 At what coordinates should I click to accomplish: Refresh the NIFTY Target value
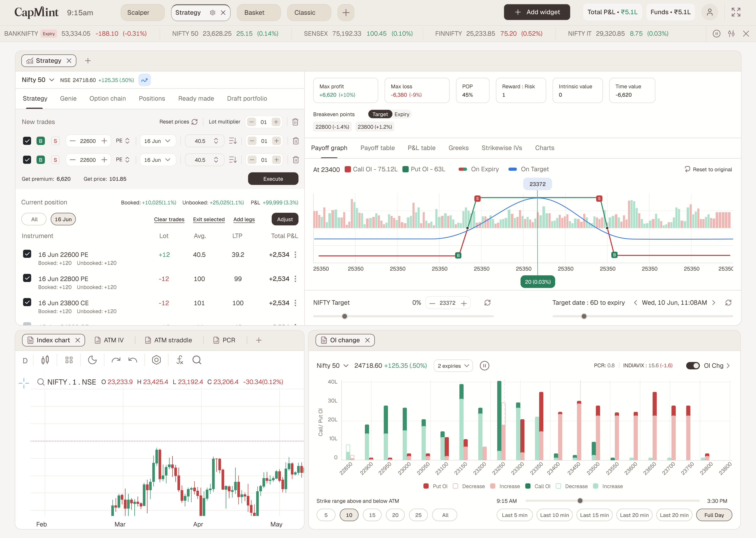click(x=487, y=303)
